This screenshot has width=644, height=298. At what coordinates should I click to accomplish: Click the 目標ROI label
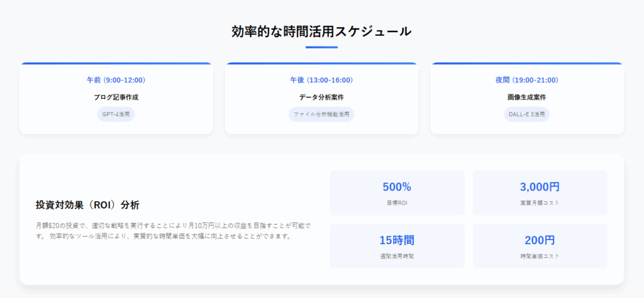(397, 203)
